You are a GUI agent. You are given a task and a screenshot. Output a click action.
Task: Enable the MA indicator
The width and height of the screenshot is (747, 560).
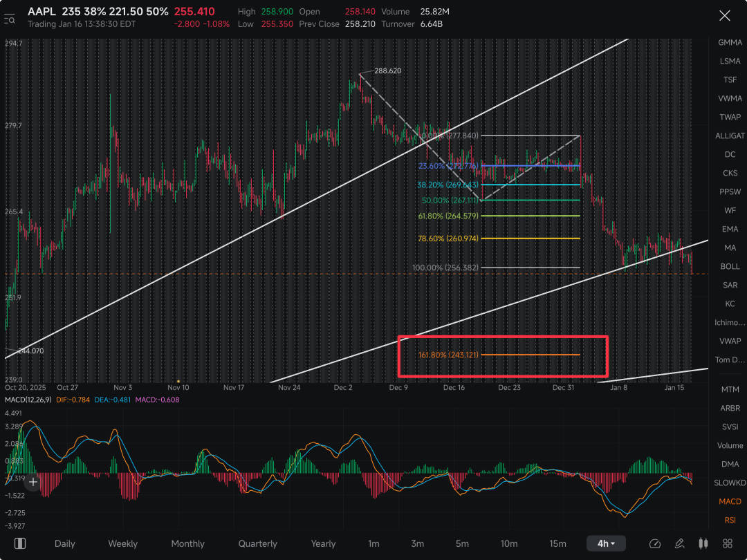[730, 248]
